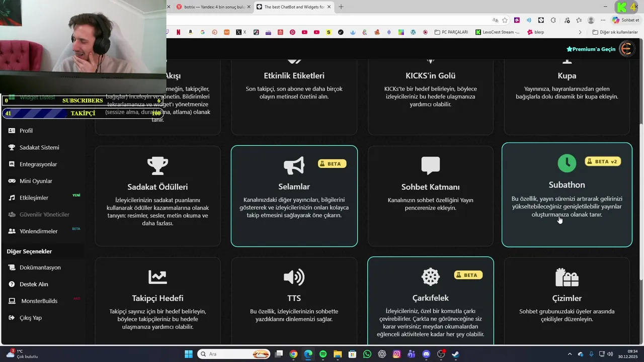
Task: Open the Profil sidebar icon
Action: [12, 131]
